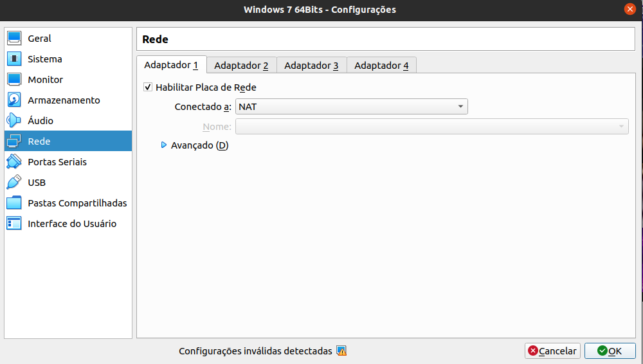Click the Monitor display icon
The height and width of the screenshot is (364, 643).
coord(14,79)
